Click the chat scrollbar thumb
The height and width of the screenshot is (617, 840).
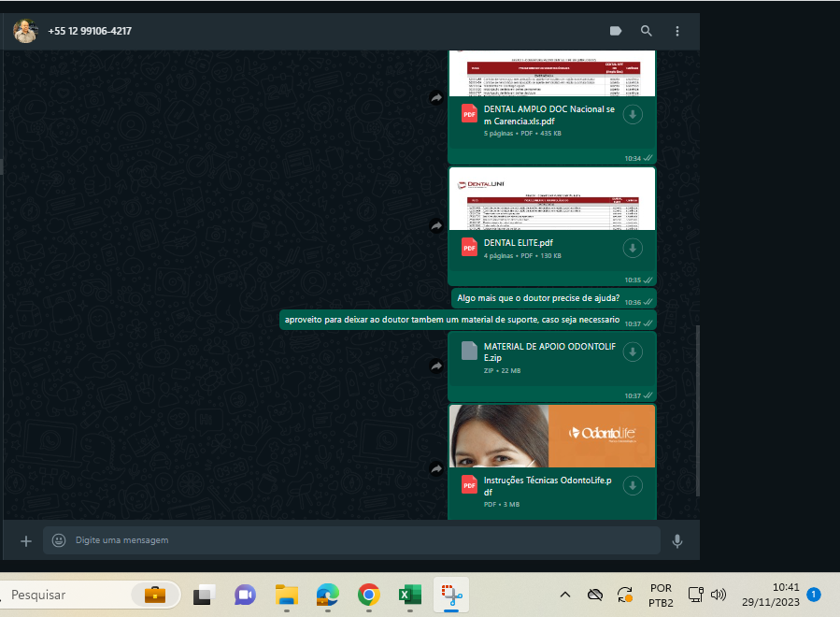point(697,411)
